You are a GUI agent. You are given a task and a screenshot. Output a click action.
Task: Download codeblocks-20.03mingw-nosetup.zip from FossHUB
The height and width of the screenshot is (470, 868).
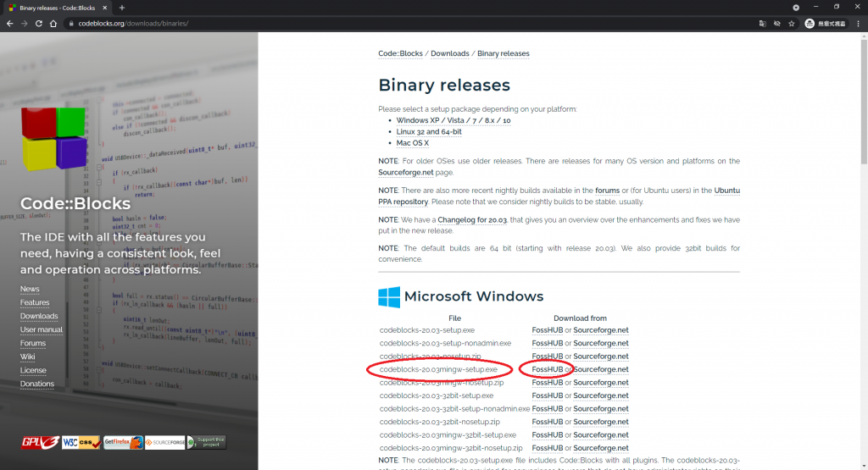point(548,383)
